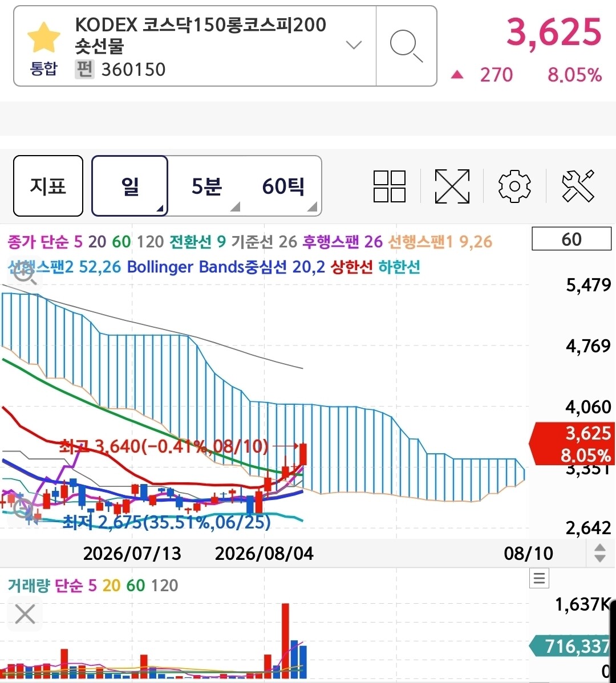
Task: Select the 60틱 chart tab
Action: [x=283, y=186]
